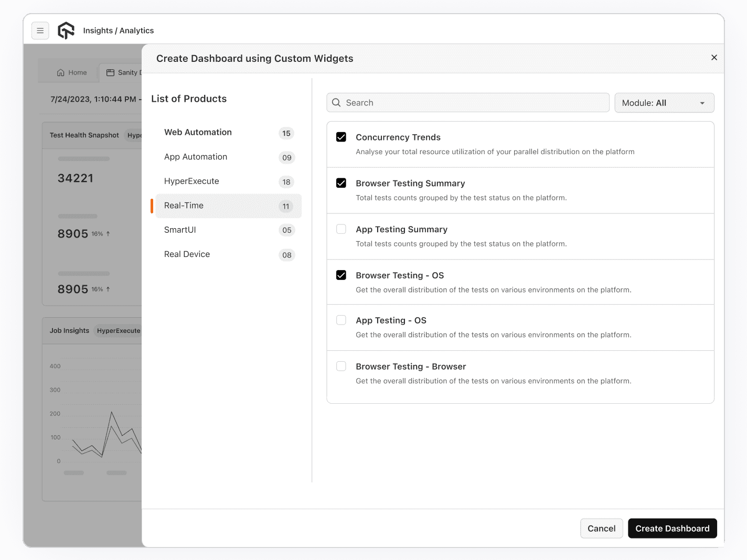
Task: Click the home icon on the Home tab
Action: pyautogui.click(x=60, y=72)
